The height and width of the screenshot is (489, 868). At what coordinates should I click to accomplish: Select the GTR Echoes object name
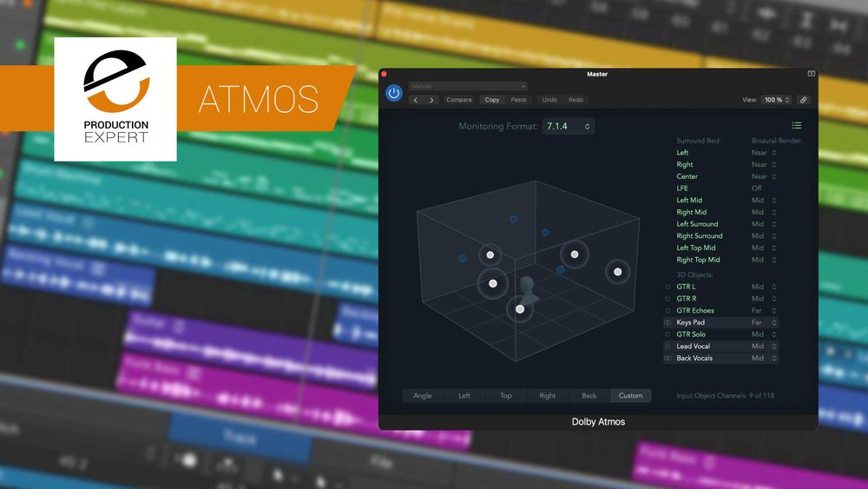695,311
